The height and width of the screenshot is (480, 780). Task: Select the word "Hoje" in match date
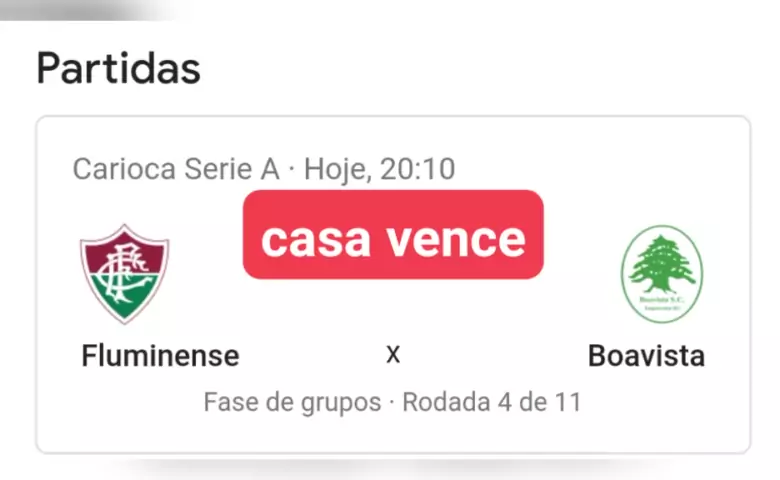(336, 169)
